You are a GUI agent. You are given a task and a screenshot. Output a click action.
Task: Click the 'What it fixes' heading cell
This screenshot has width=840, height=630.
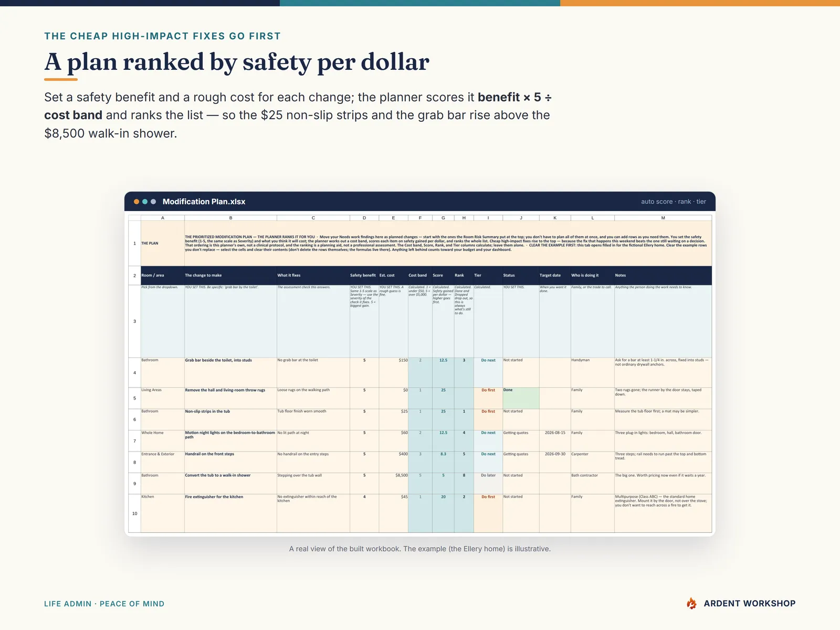pos(313,275)
